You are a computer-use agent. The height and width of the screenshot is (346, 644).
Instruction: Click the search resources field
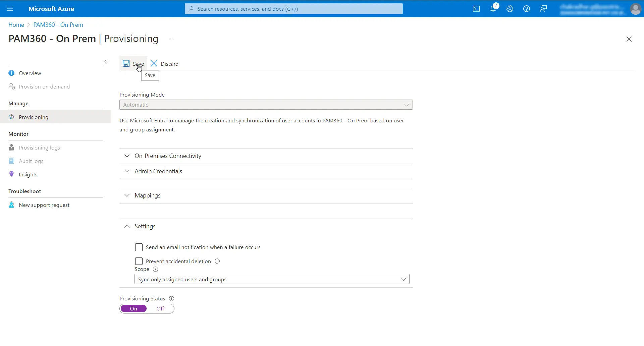[294, 9]
